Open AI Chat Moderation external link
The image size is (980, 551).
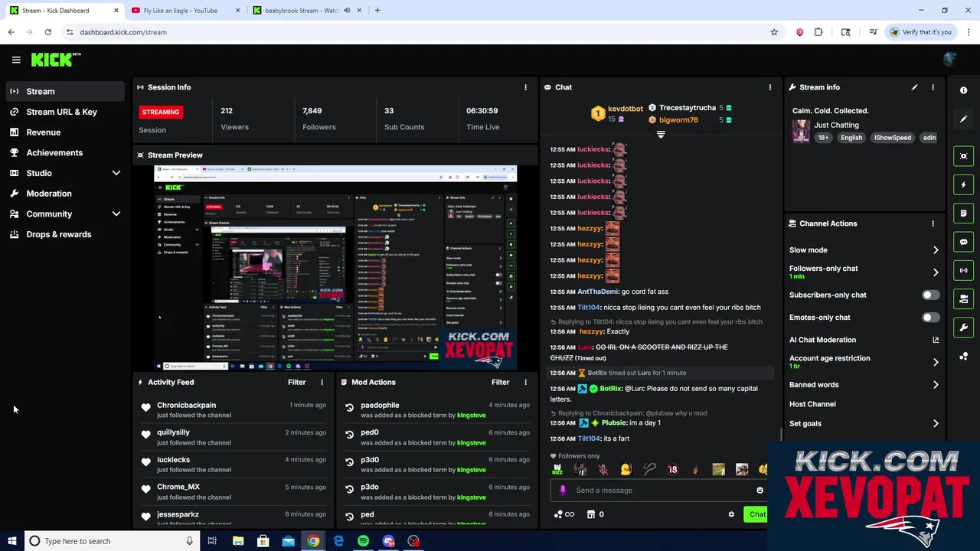936,340
